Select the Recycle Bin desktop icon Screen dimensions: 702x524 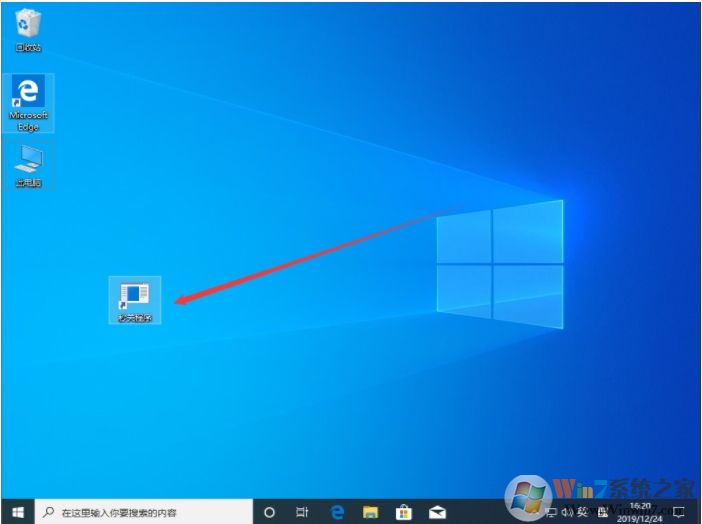[x=28, y=30]
